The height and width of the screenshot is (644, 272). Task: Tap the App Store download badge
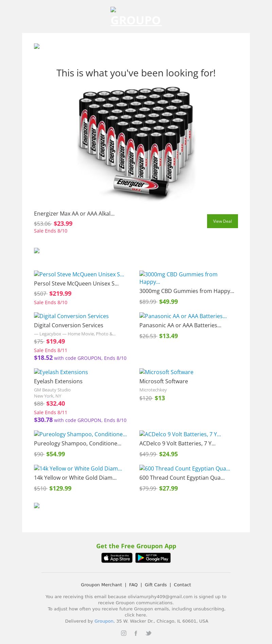(x=117, y=558)
